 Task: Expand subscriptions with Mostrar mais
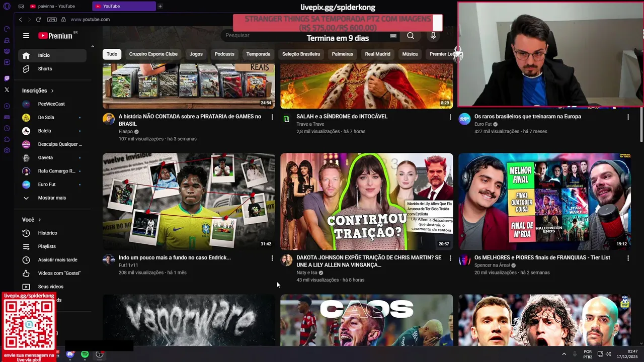click(x=52, y=198)
